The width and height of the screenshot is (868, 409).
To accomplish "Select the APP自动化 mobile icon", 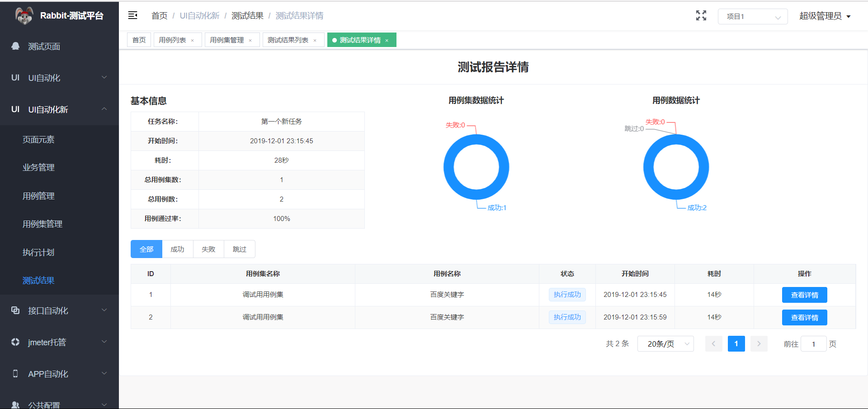I will point(15,373).
